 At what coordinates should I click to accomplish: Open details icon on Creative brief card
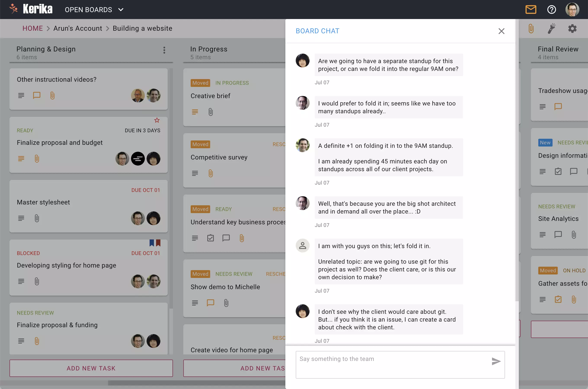(195, 112)
